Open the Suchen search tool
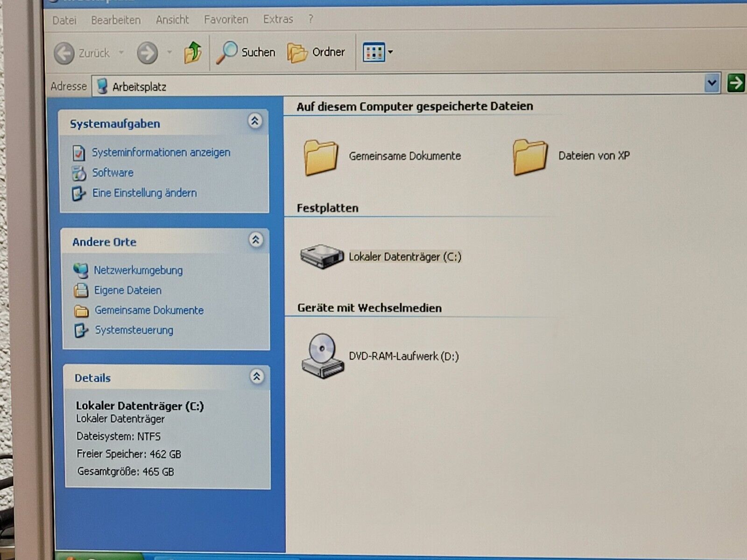This screenshot has height=560, width=747. click(246, 52)
